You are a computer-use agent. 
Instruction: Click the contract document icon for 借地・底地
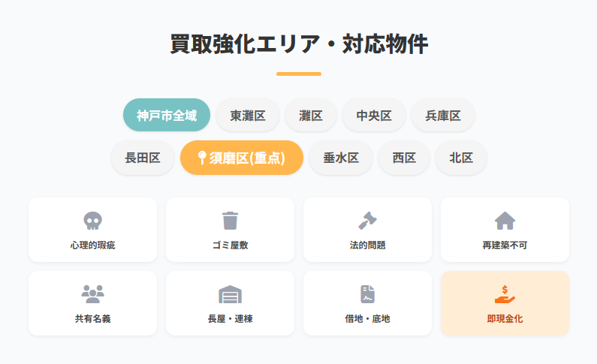367,294
